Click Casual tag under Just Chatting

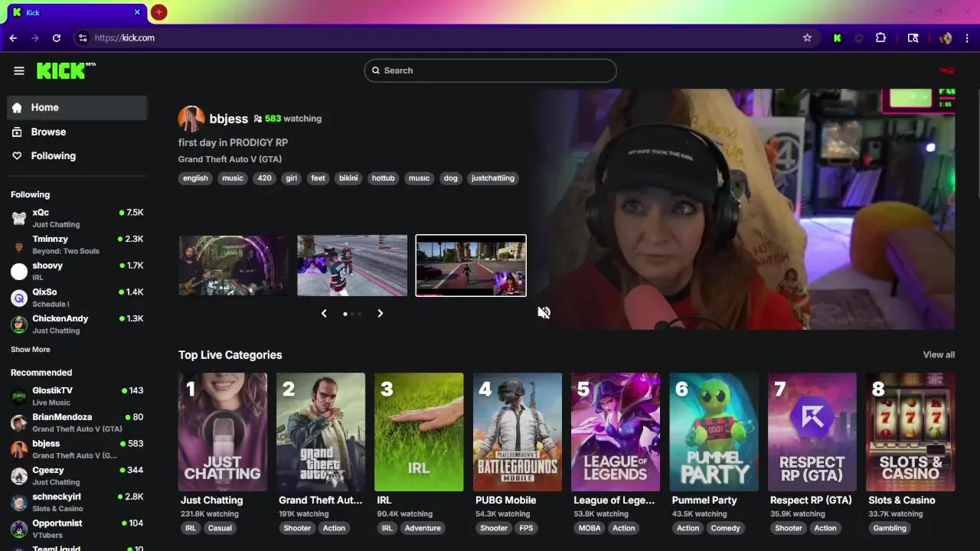point(220,528)
